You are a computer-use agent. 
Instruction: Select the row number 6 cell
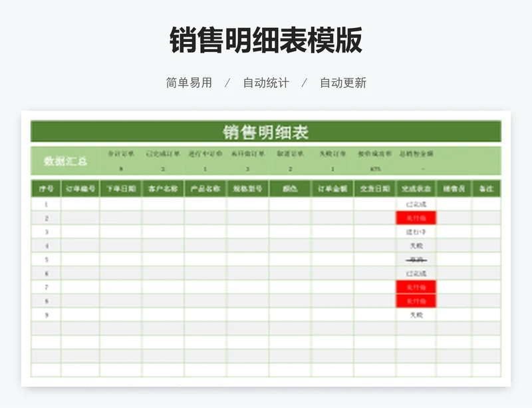point(46,274)
